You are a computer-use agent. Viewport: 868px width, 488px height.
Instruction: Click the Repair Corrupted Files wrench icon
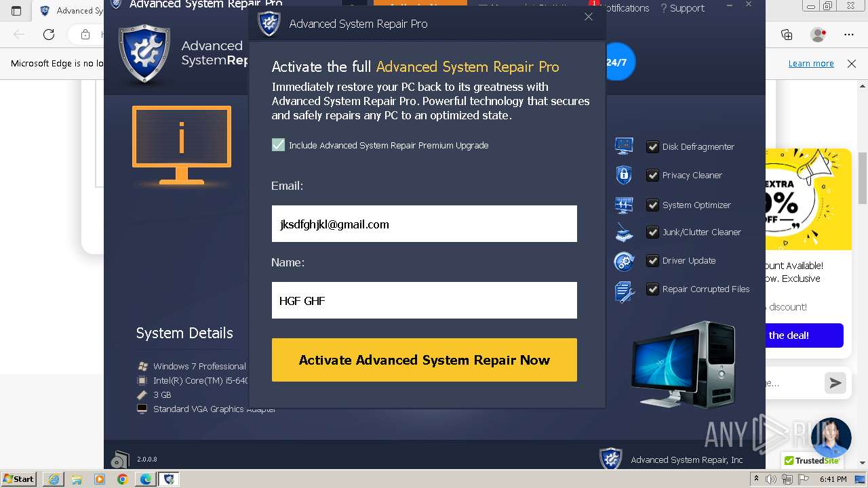pos(624,291)
